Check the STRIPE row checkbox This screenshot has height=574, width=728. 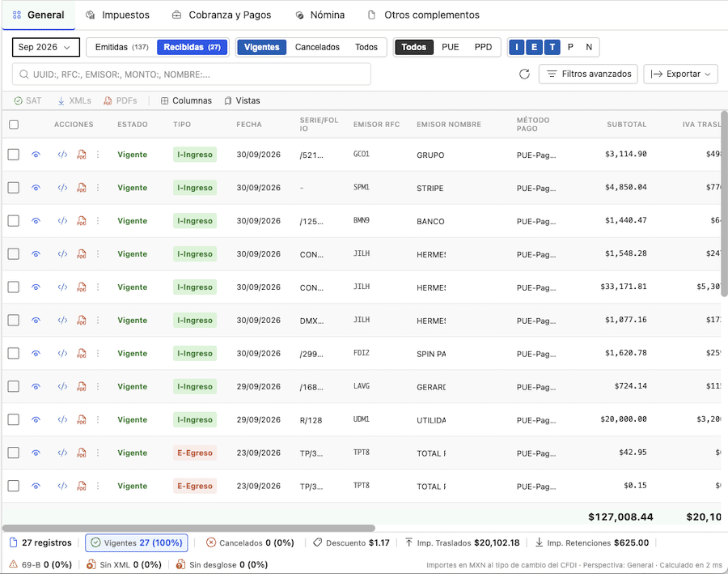tap(14, 188)
